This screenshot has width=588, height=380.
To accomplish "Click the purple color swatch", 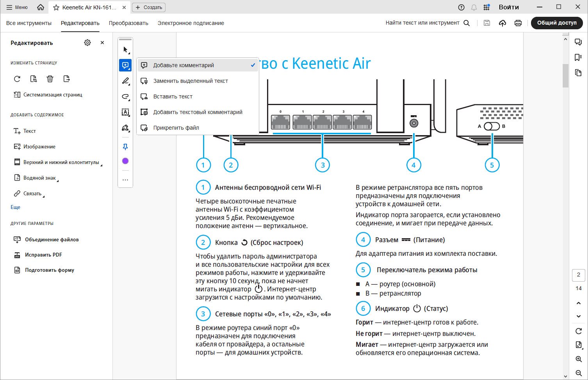I will click(125, 161).
